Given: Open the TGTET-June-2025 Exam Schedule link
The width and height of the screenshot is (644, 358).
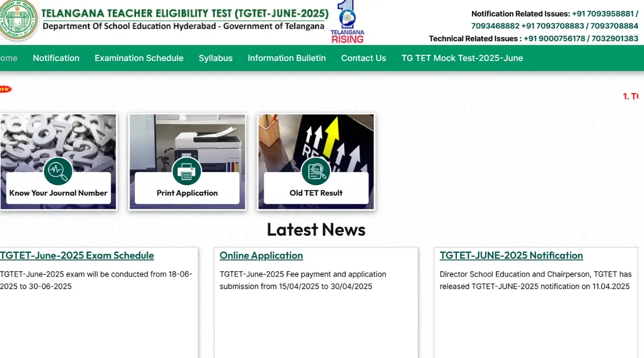Looking at the screenshot, I should click(x=77, y=255).
